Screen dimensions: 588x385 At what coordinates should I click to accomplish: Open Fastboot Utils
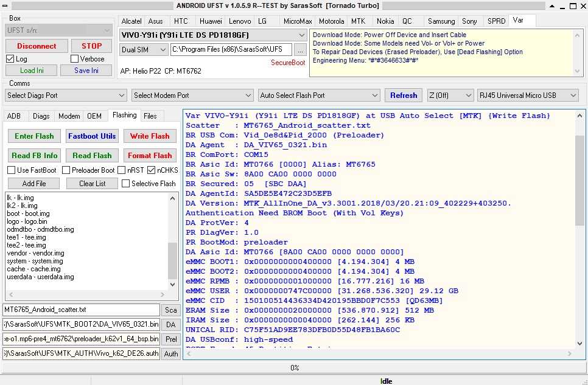[92, 136]
